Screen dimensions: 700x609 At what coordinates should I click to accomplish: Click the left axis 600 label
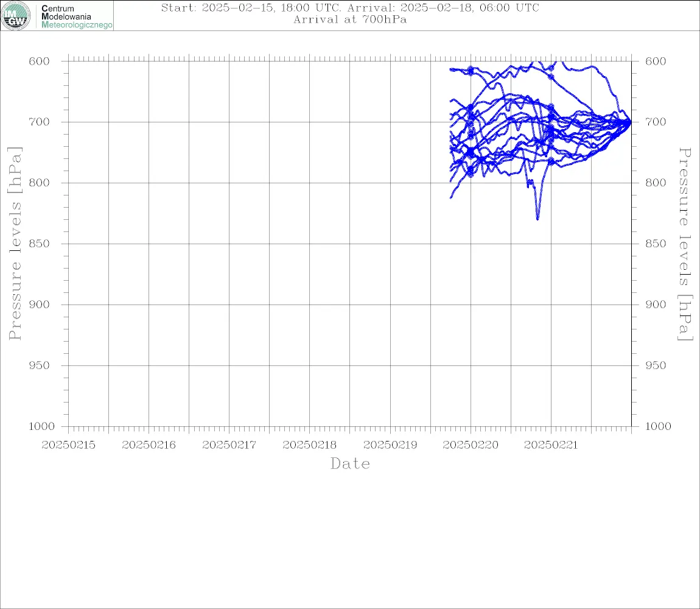40,62
